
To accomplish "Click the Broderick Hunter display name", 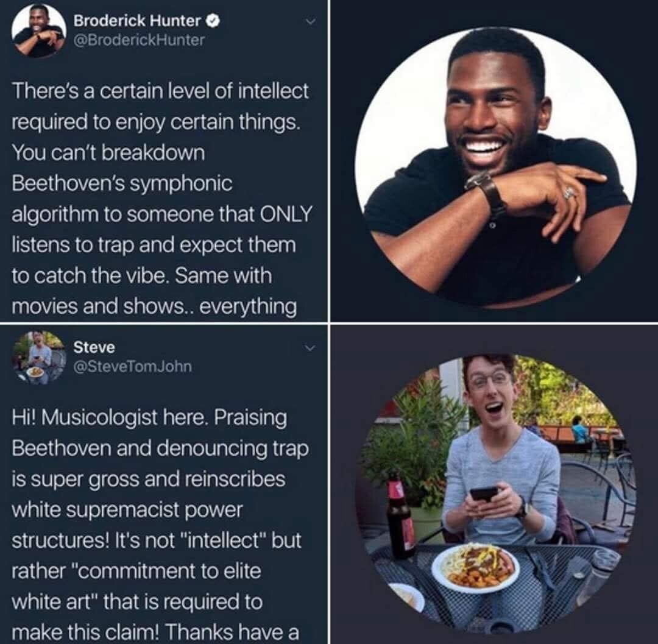I will point(137,21).
